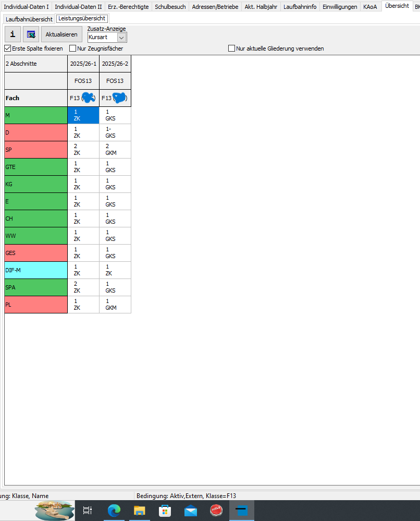
Task: Open the Zusatz-Anzeige Kursart dropdown
Action: click(x=121, y=38)
